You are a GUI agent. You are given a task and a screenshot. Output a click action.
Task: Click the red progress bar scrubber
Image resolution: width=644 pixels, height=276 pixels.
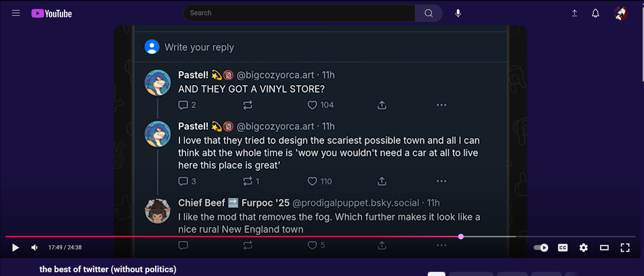(461, 237)
